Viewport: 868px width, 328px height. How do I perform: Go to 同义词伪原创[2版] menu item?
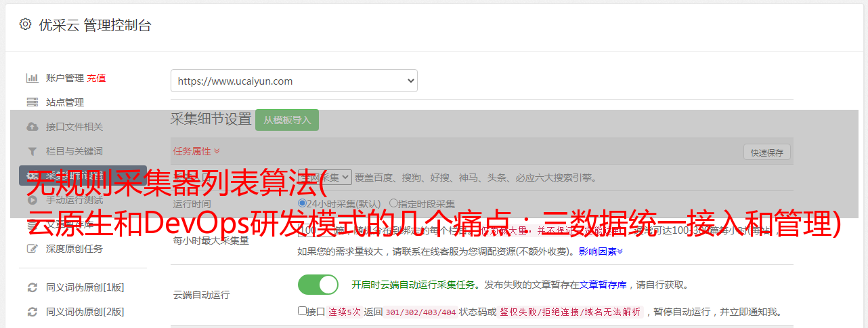click(85, 312)
